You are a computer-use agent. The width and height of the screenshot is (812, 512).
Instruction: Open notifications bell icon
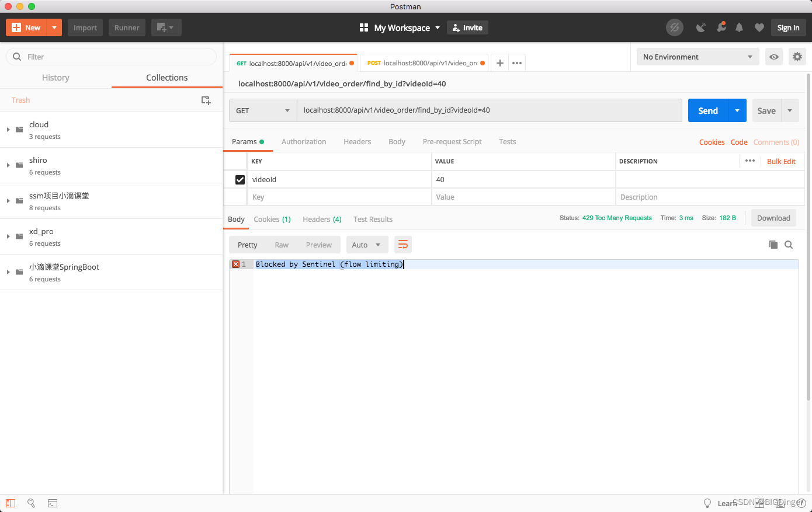[x=739, y=27]
